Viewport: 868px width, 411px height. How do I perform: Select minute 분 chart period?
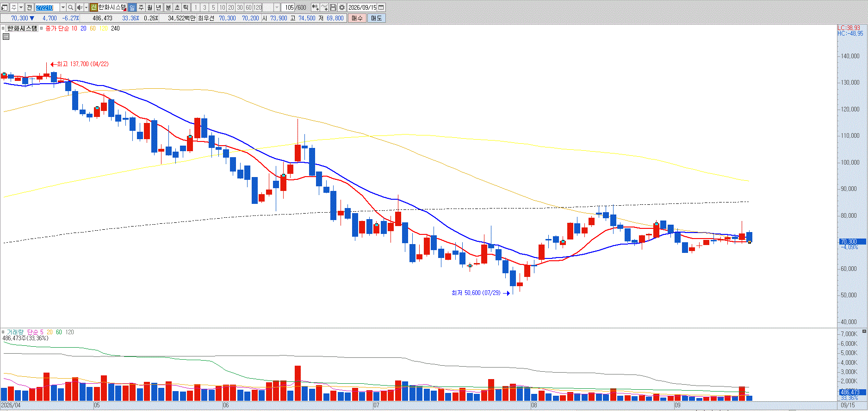click(x=168, y=7)
